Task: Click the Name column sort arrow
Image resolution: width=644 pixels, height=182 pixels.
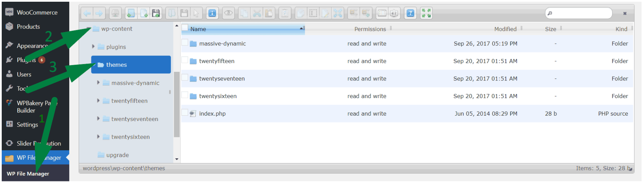Action: pos(302,28)
